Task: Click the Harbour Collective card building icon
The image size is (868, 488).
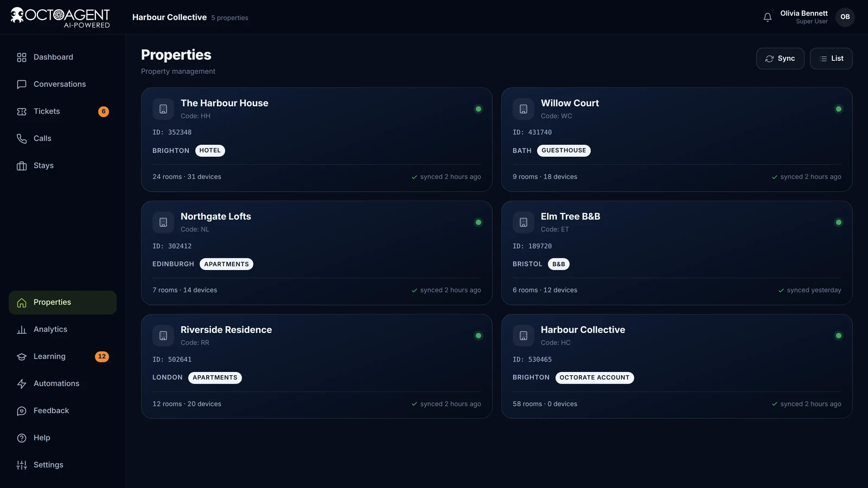Action: [524, 336]
